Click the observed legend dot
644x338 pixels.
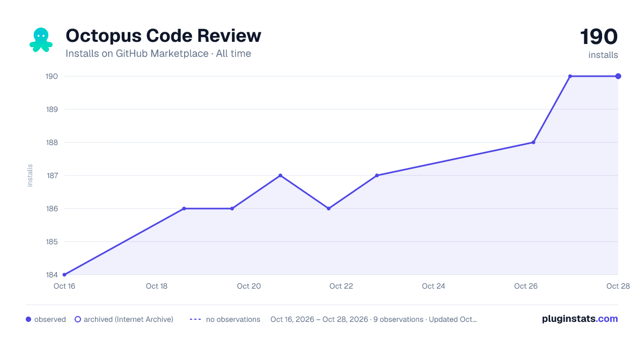tap(28, 319)
